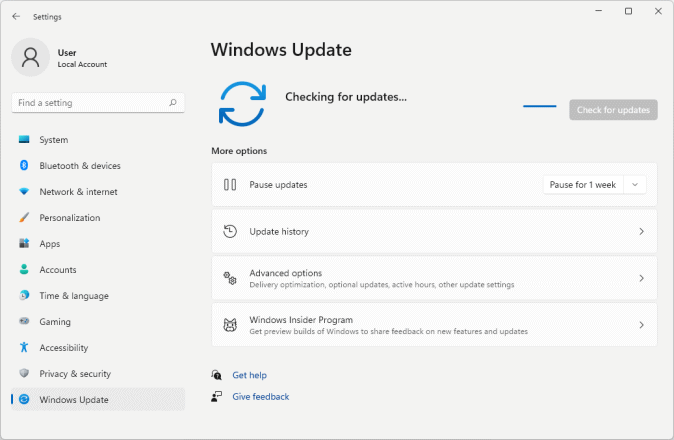Open the Pause for 1 week dropdown arrow
Image resolution: width=674 pixels, height=440 pixels.
(635, 185)
